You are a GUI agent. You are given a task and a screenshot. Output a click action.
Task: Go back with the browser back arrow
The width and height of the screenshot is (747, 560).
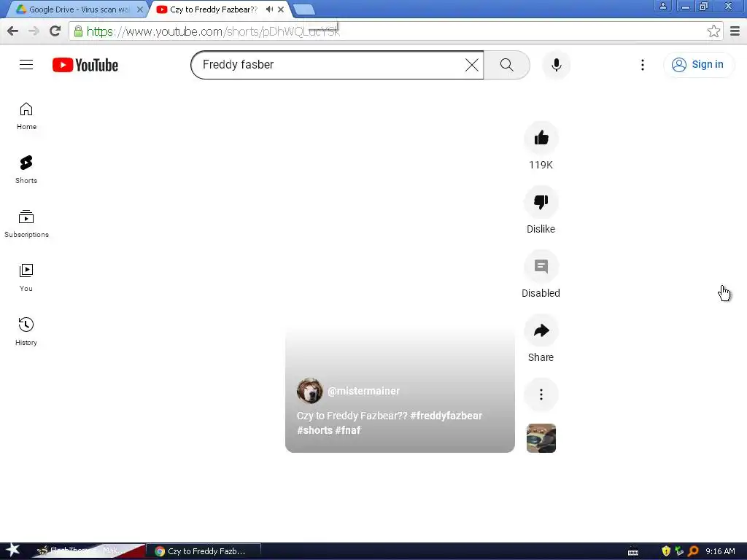[13, 31]
